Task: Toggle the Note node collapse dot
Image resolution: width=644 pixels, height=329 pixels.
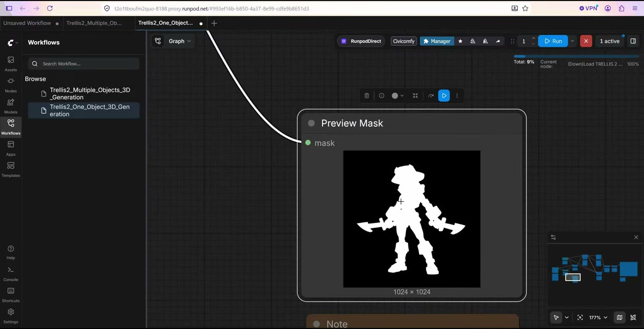Action: point(316,324)
